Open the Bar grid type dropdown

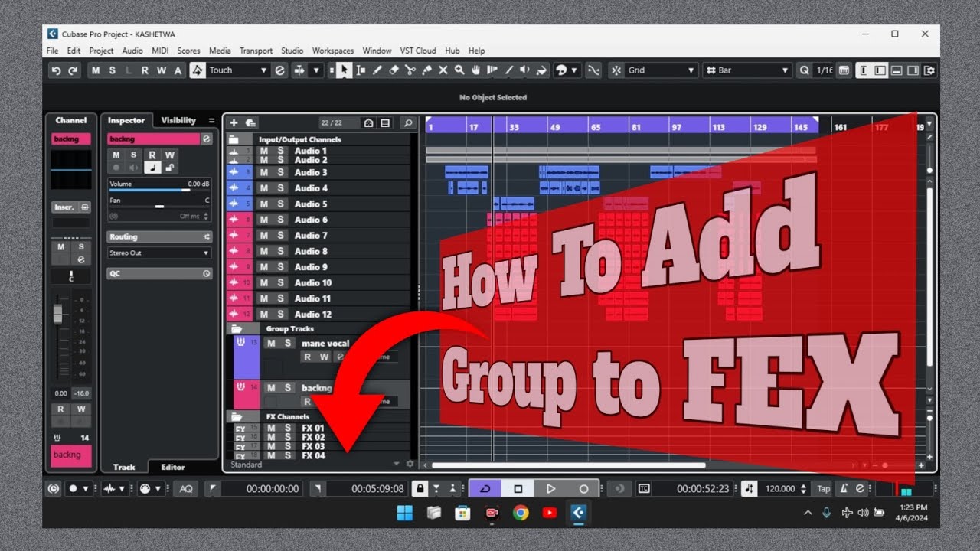click(x=747, y=70)
